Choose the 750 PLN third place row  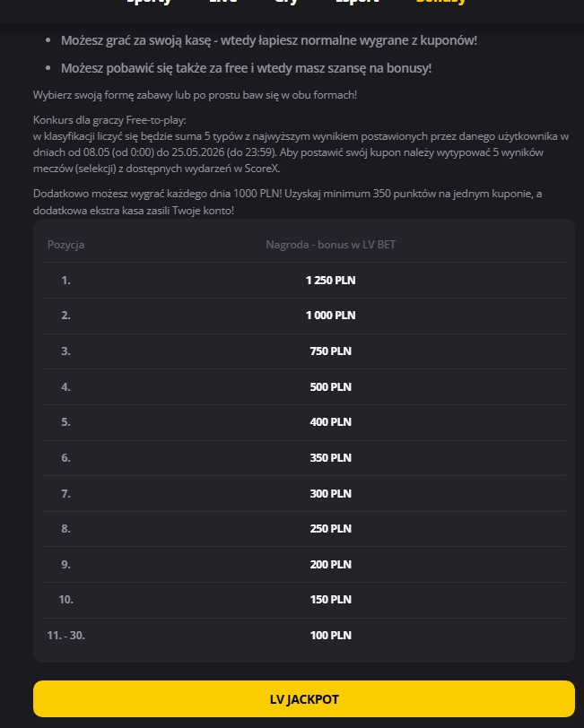pyautogui.click(x=304, y=351)
